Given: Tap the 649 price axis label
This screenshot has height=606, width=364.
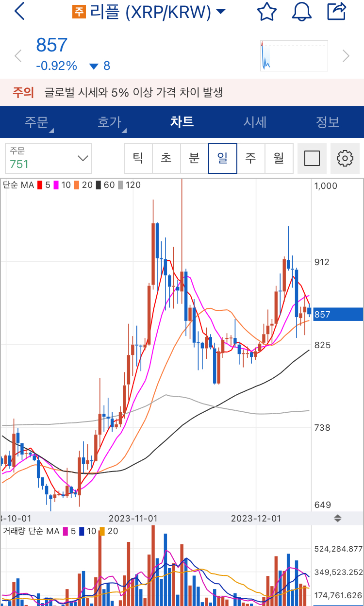Looking at the screenshot, I should point(322,505).
